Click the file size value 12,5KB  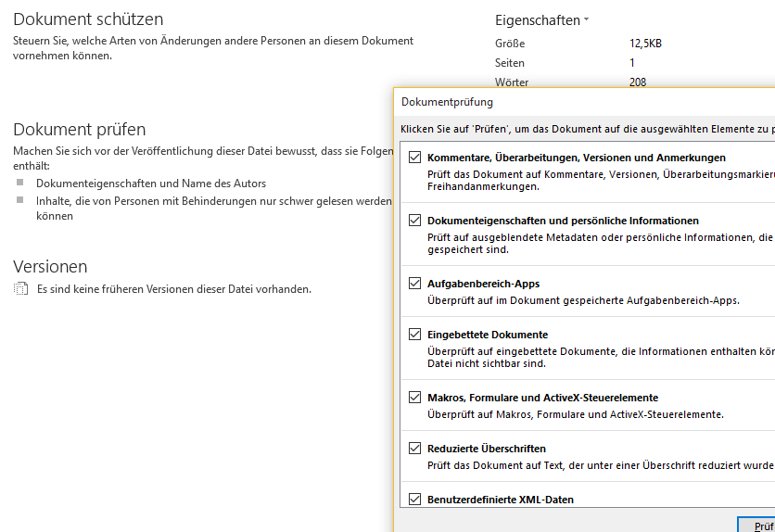pos(645,44)
